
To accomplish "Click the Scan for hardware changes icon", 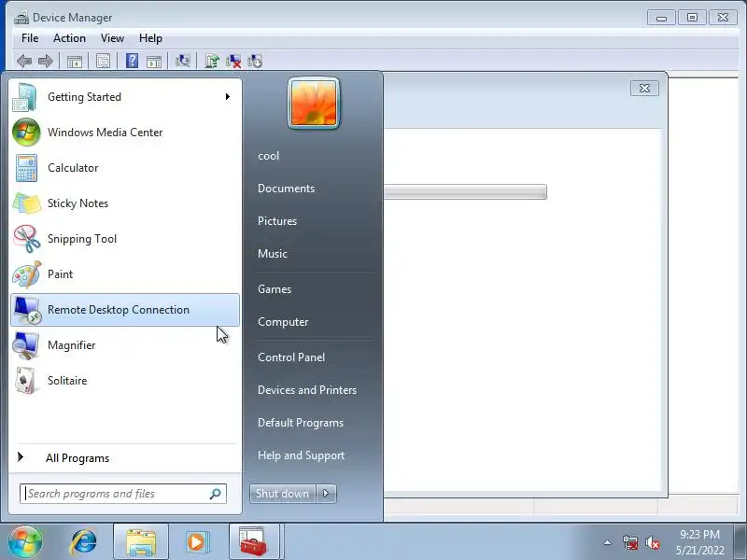I will [182, 61].
